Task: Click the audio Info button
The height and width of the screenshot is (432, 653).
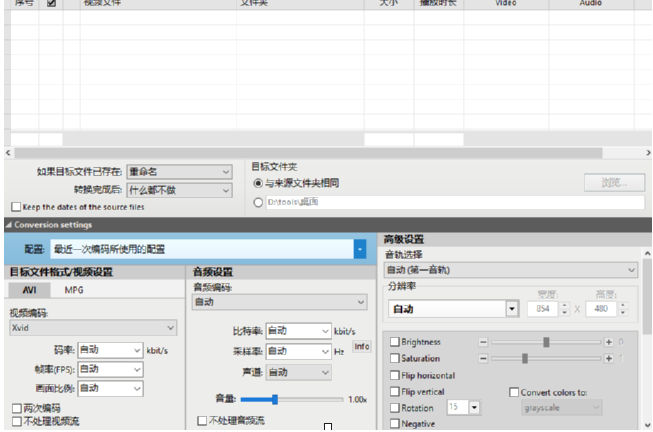Action: 361,347
